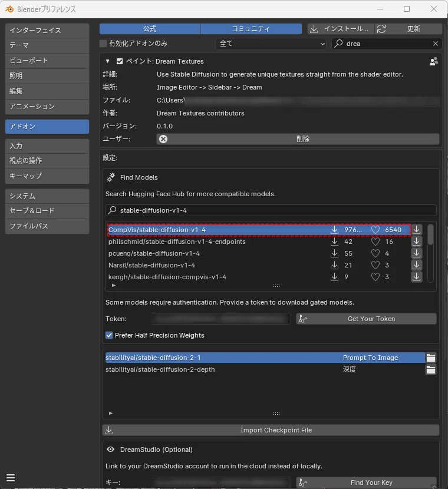448x489 pixels.
Task: Open folder for stable-diffusion-2-depth model
Action: [431, 369]
